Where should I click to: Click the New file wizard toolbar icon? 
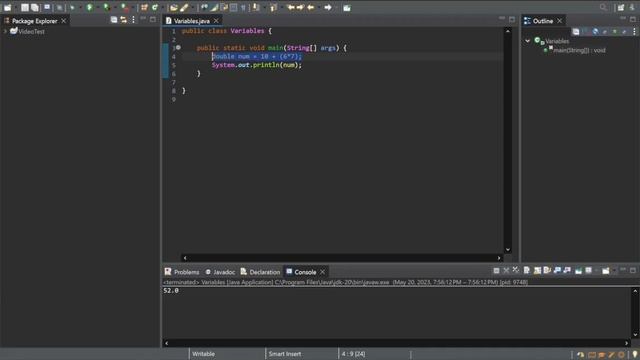tap(7, 7)
